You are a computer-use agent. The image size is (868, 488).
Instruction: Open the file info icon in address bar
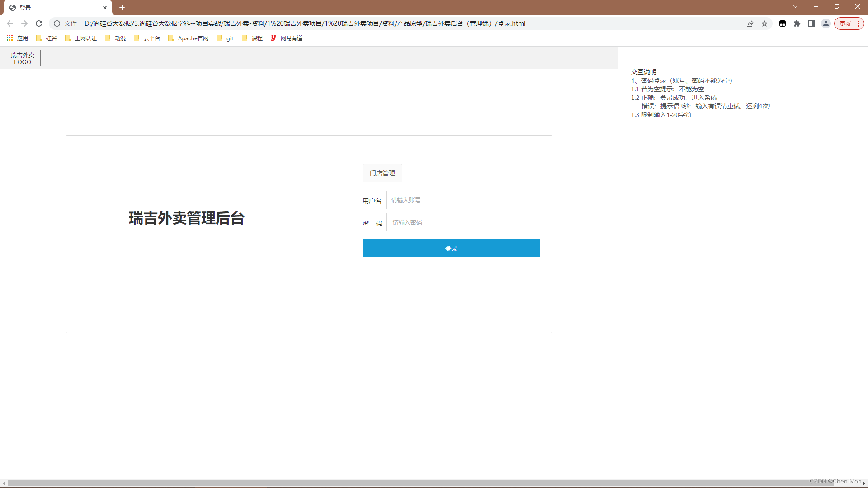[57, 23]
